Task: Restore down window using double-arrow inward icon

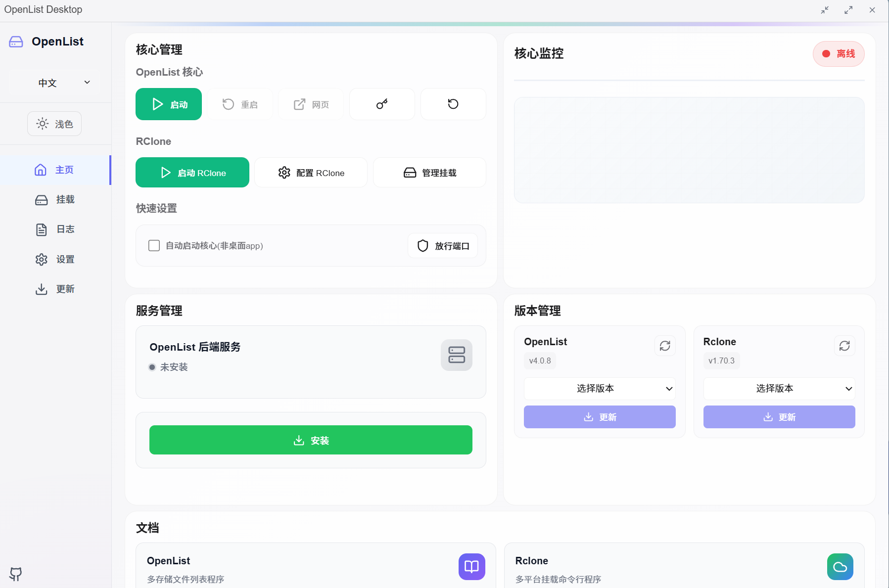Action: (x=825, y=10)
